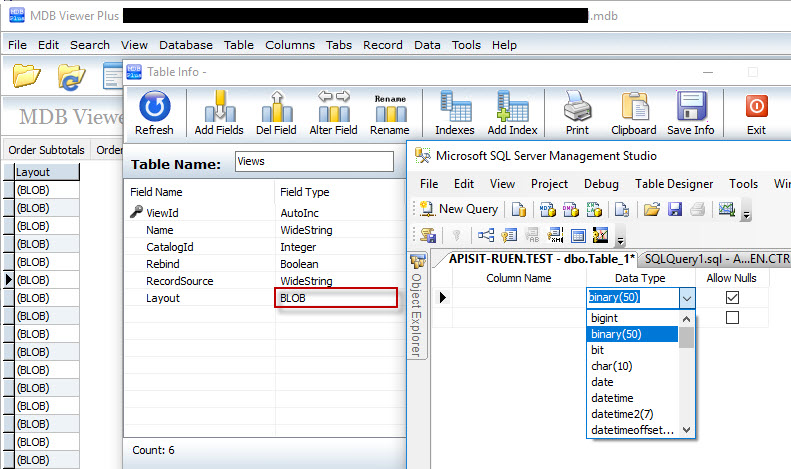The width and height of the screenshot is (791, 469).
Task: Click the blue Save icon in SSMS toolbar
Action: [x=675, y=209]
